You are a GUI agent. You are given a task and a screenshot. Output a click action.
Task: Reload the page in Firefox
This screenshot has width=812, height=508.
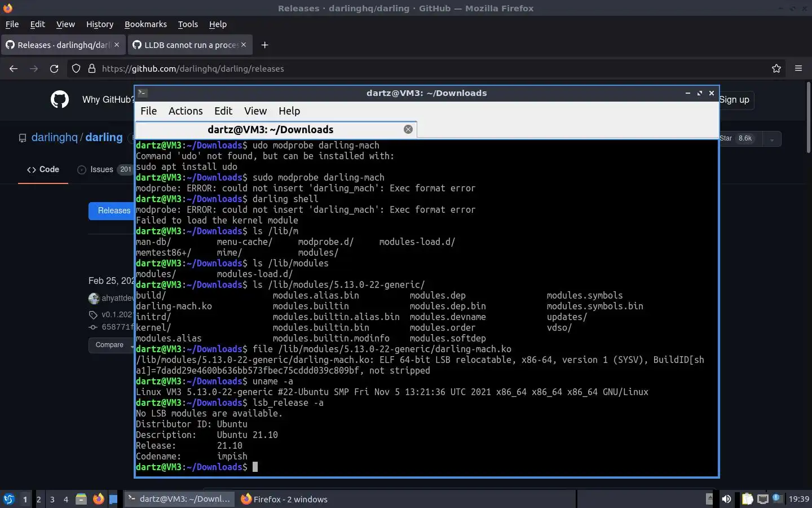(54, 68)
